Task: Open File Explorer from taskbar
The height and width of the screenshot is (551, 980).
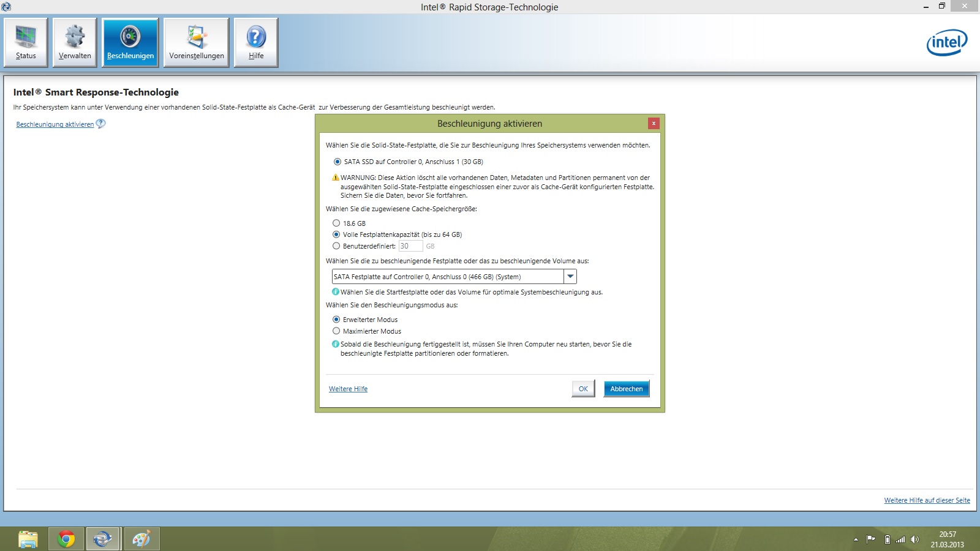Action: point(28,539)
